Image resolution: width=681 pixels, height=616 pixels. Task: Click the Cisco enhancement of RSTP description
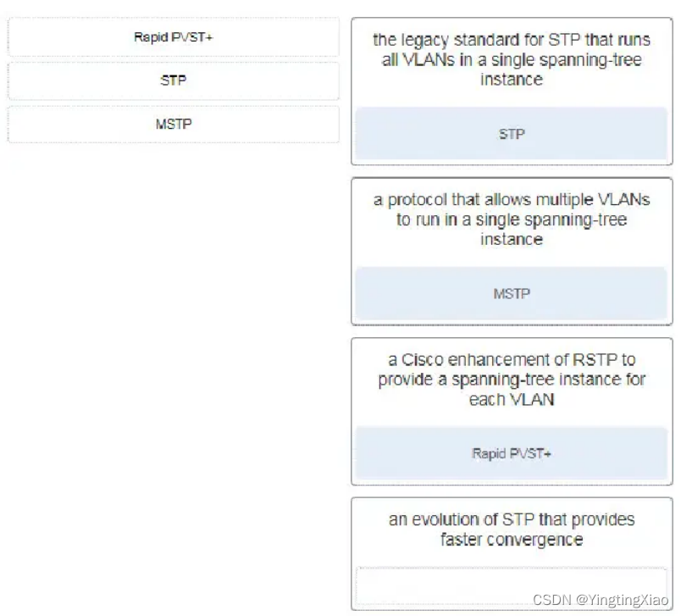click(511, 380)
